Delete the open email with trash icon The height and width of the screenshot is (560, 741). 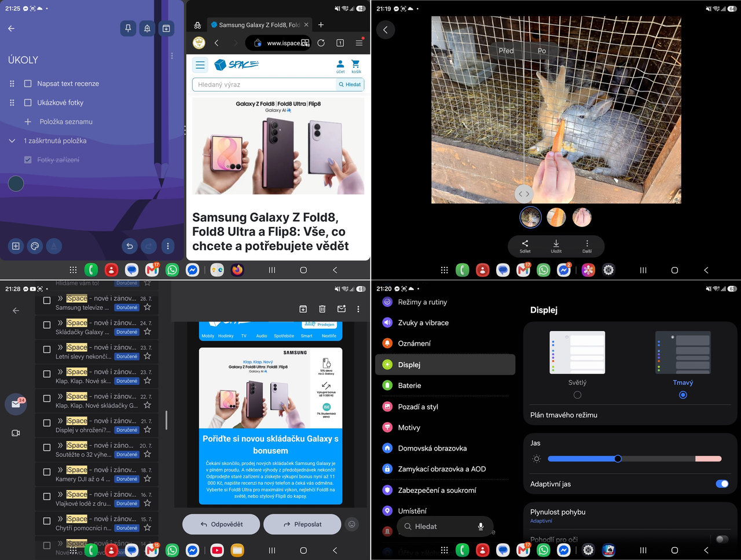tap(322, 309)
